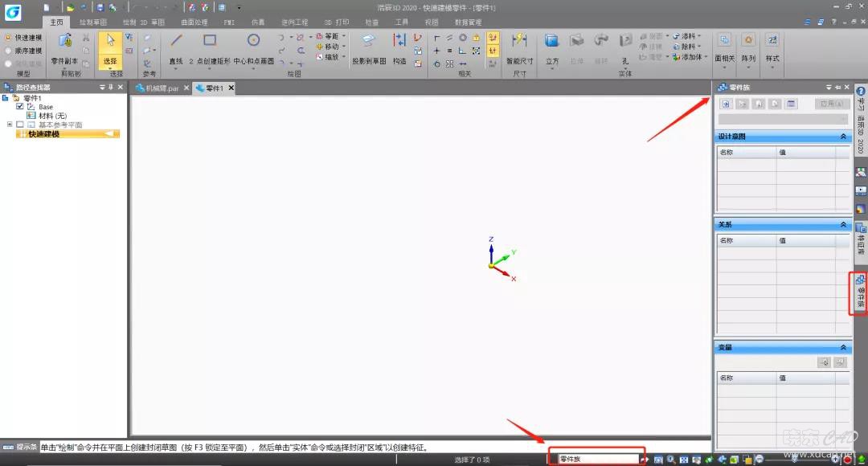Click the 零件族 command search field
The height and width of the screenshot is (466, 868).
point(596,459)
